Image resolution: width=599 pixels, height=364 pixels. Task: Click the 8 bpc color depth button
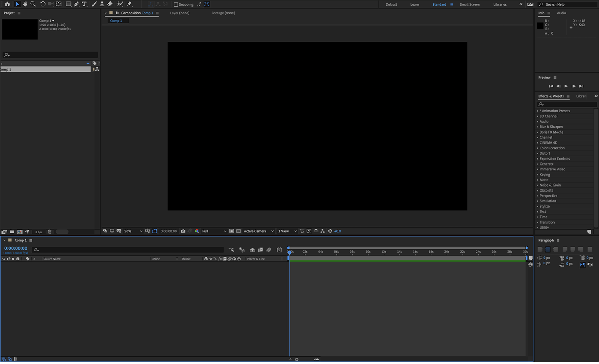(x=39, y=232)
